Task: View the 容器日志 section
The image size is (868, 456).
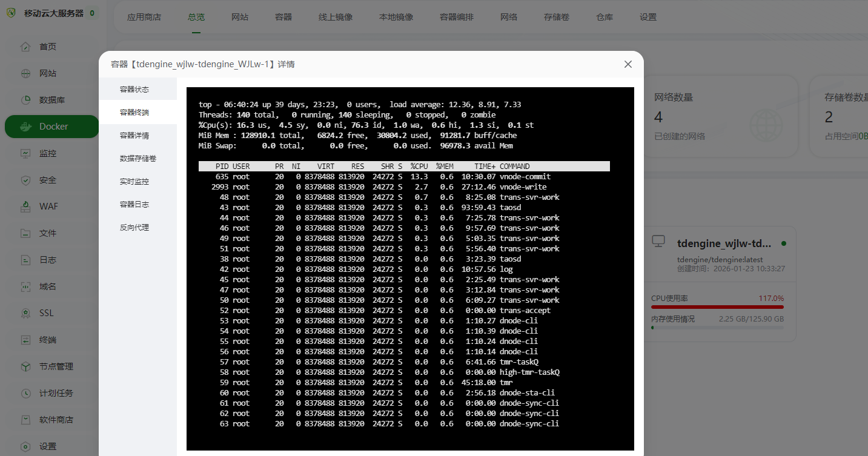Action: 134,205
